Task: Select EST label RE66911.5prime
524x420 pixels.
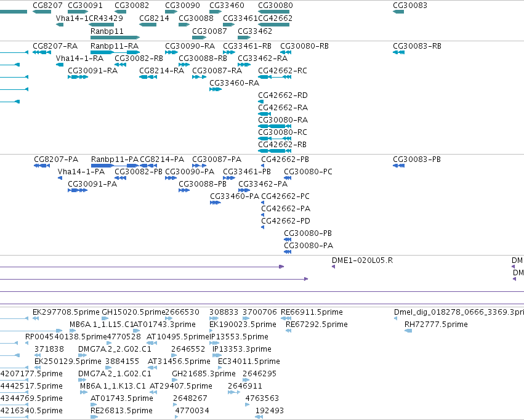Action: [x=312, y=312]
